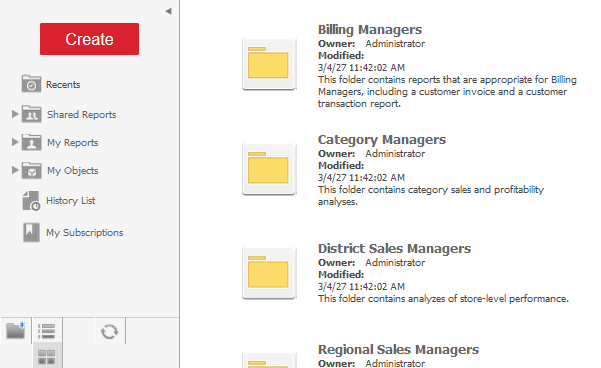Image resolution: width=601 pixels, height=368 pixels.
Task: Switch to list view icon
Action: (47, 331)
